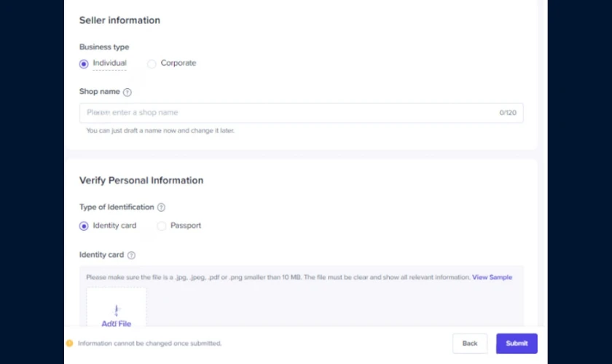Click the Passport label text
The width and height of the screenshot is (612, 364).
186,226
